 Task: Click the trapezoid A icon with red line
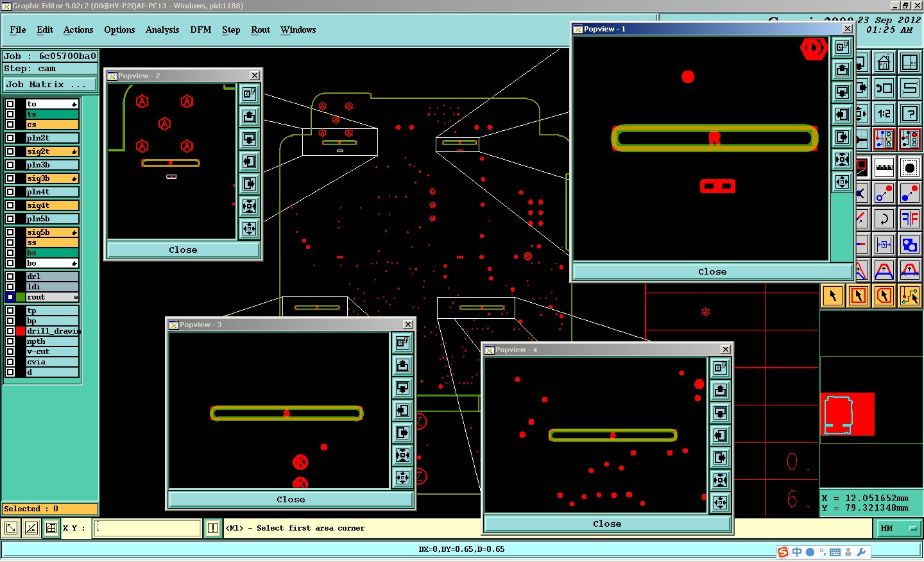tap(910, 270)
